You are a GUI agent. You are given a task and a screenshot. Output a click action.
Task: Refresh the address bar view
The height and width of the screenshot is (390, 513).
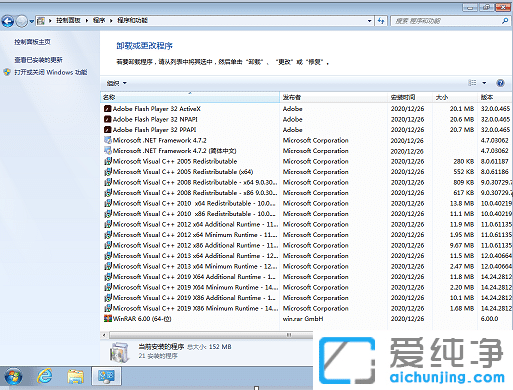(x=381, y=21)
